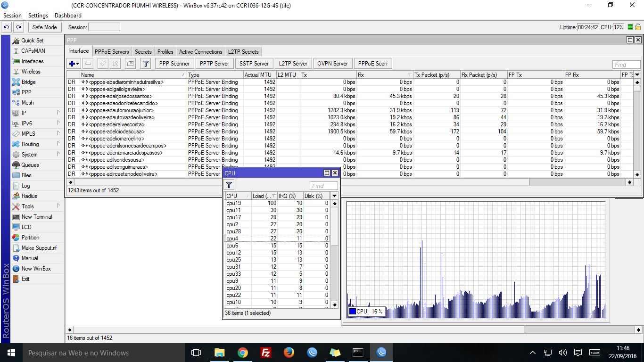
Task: Open Manual from the sidebar
Action: coord(30,258)
